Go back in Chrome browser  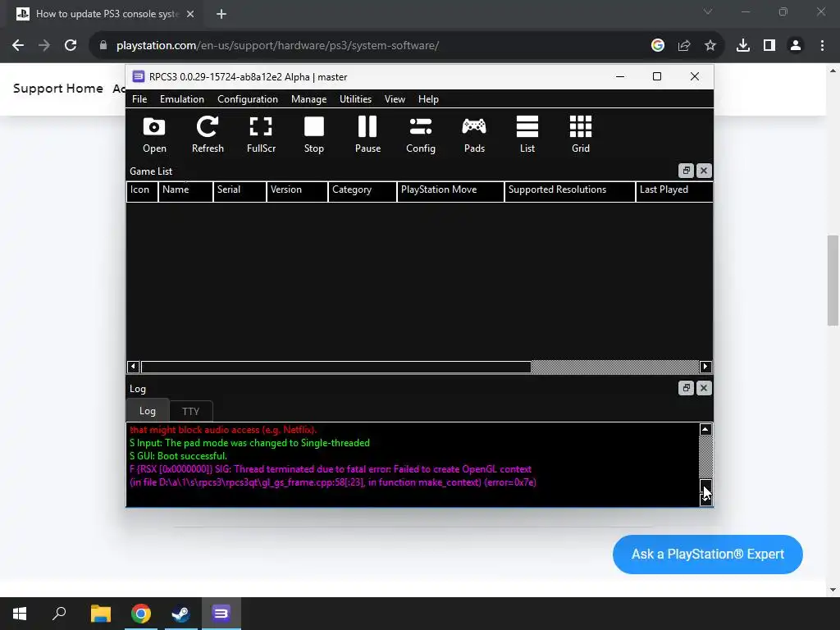click(18, 46)
